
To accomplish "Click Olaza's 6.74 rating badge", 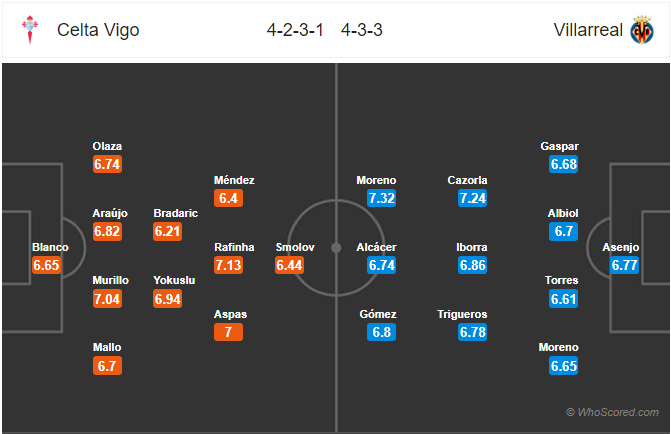I will (108, 164).
